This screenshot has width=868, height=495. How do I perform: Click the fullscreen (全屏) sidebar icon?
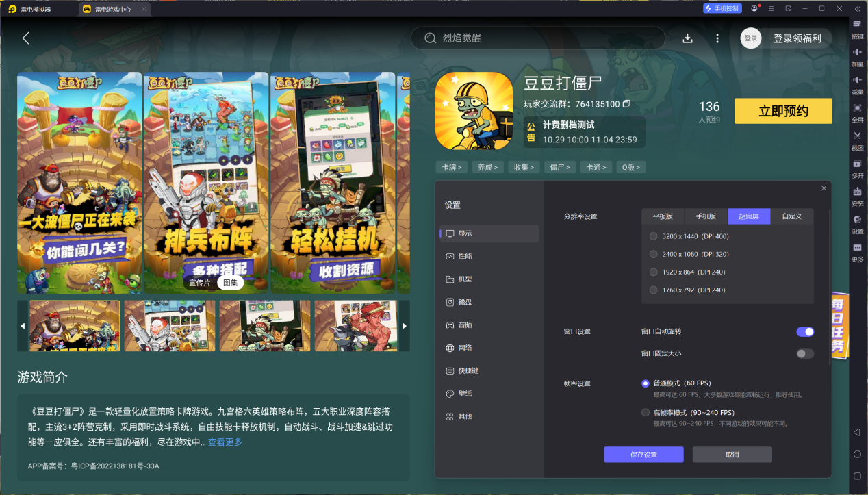click(857, 111)
